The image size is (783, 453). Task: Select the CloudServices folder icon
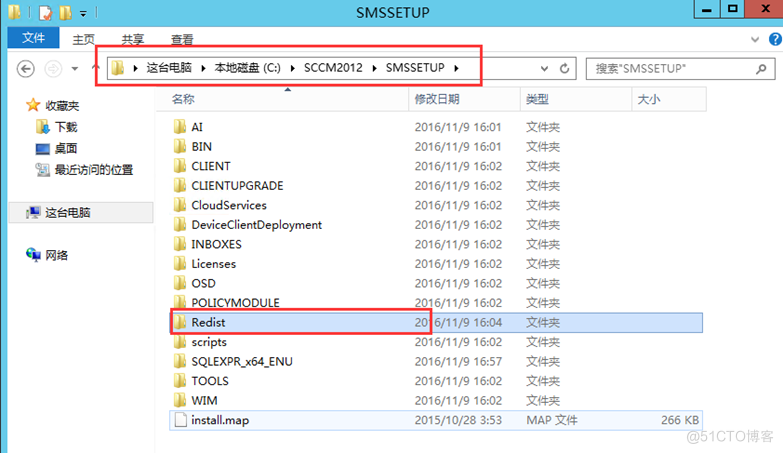point(180,204)
